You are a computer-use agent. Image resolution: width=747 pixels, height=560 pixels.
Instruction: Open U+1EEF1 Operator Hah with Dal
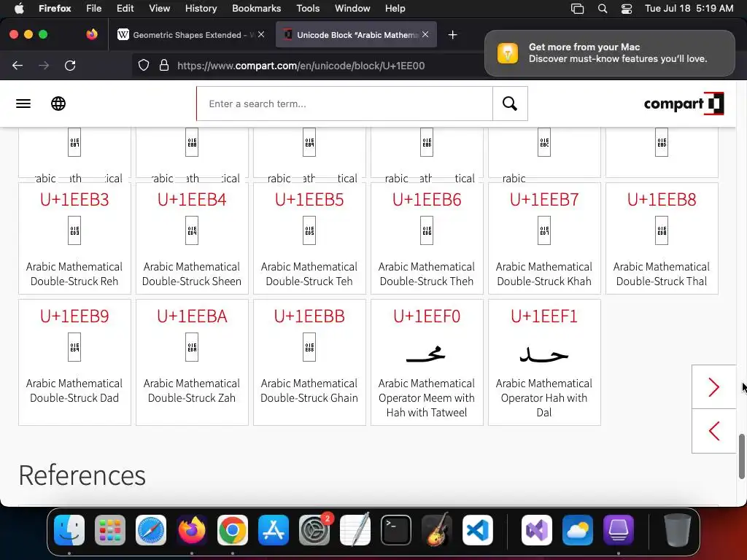tap(544, 362)
